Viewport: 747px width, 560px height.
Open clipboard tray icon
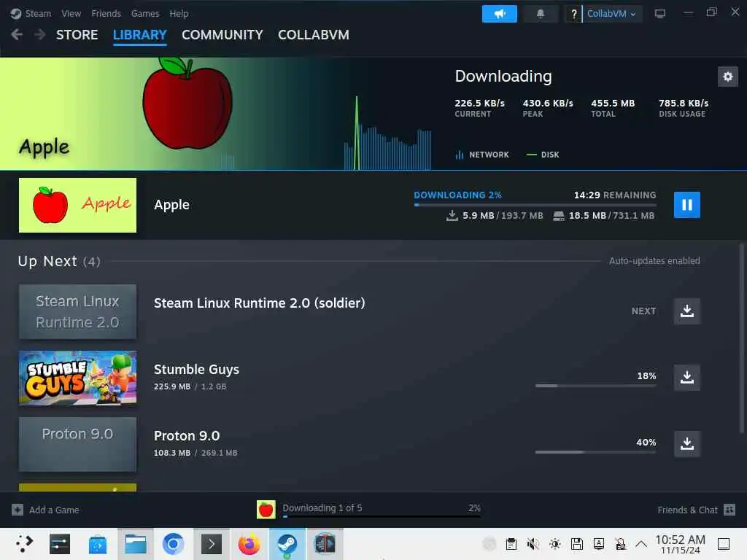click(x=511, y=544)
